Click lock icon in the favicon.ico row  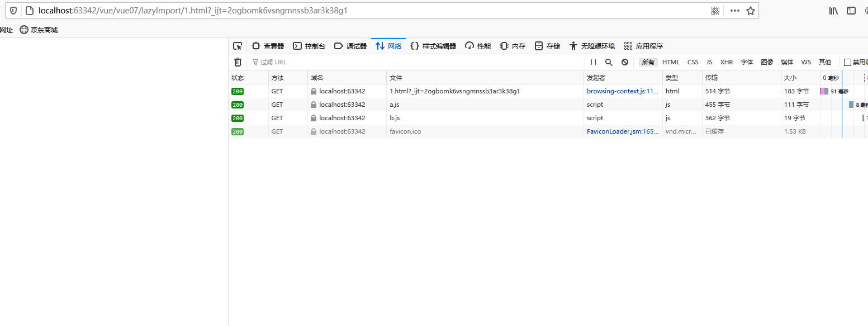click(314, 131)
